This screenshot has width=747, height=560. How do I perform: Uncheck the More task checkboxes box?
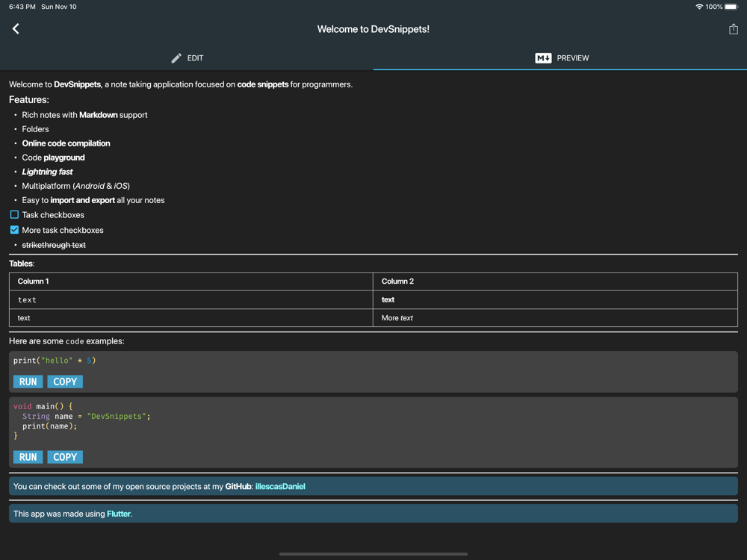[x=14, y=230]
